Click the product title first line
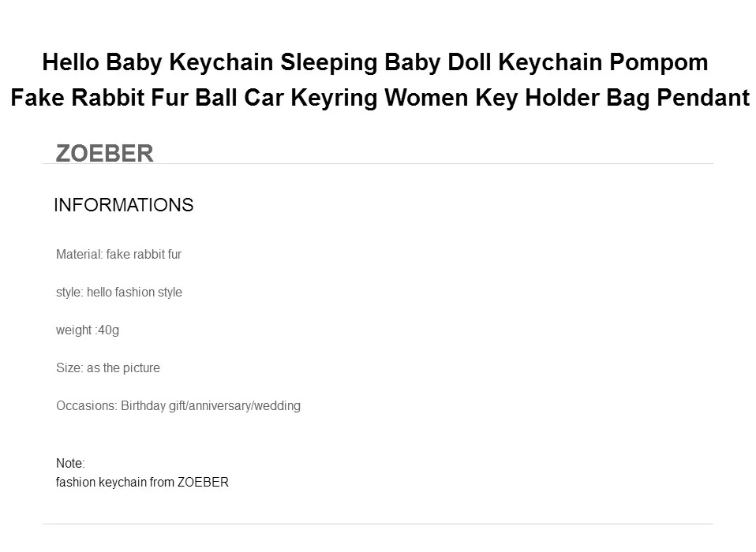Viewport: 756px width, 552px height. tap(375, 62)
